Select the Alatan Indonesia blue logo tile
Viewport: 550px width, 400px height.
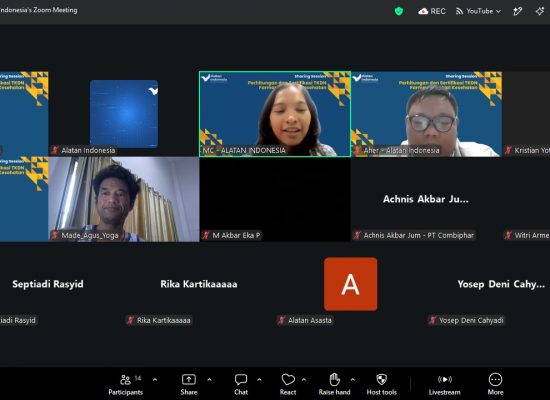click(x=124, y=114)
